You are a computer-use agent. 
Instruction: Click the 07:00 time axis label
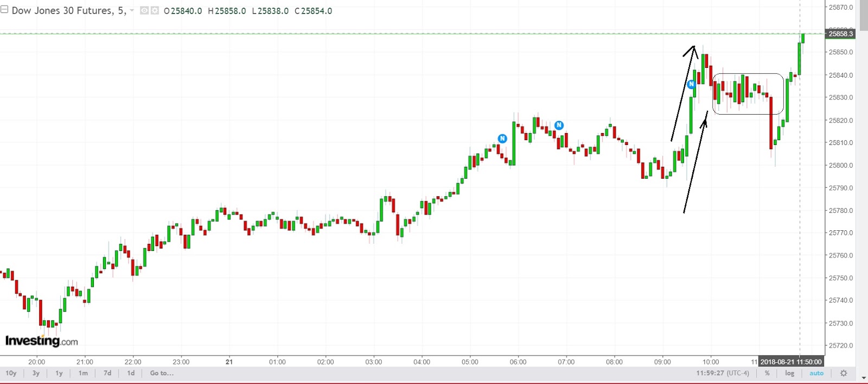point(566,362)
